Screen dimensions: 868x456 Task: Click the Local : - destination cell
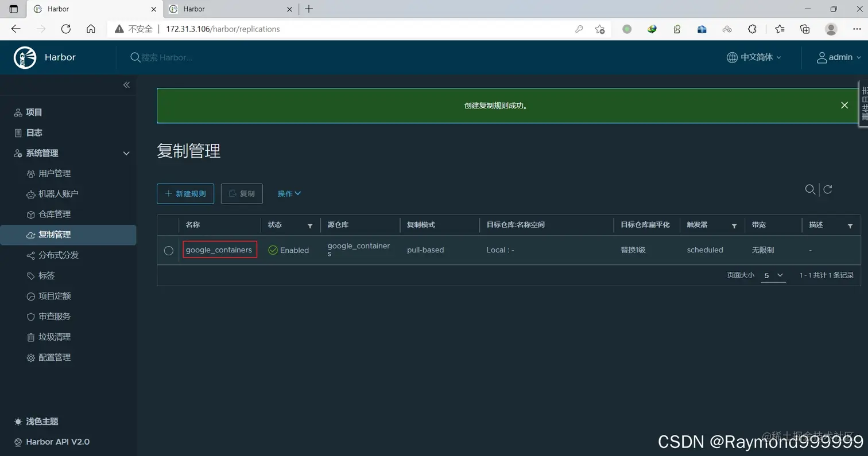500,250
